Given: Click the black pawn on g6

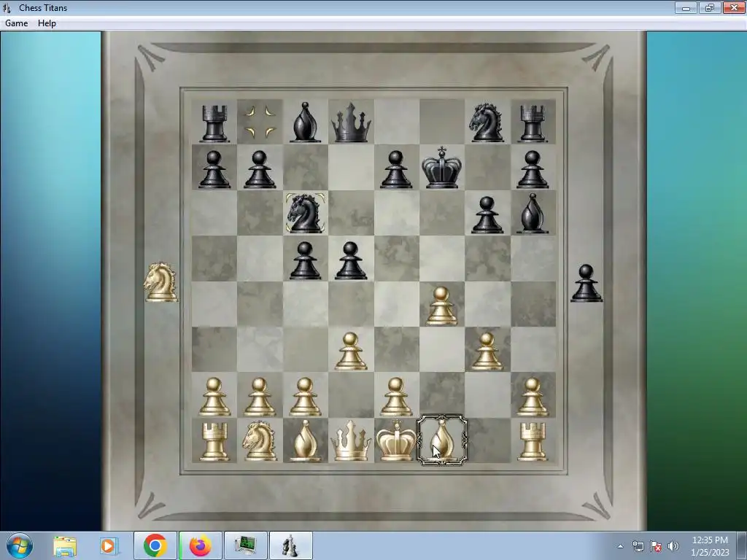Looking at the screenshot, I should [487, 215].
